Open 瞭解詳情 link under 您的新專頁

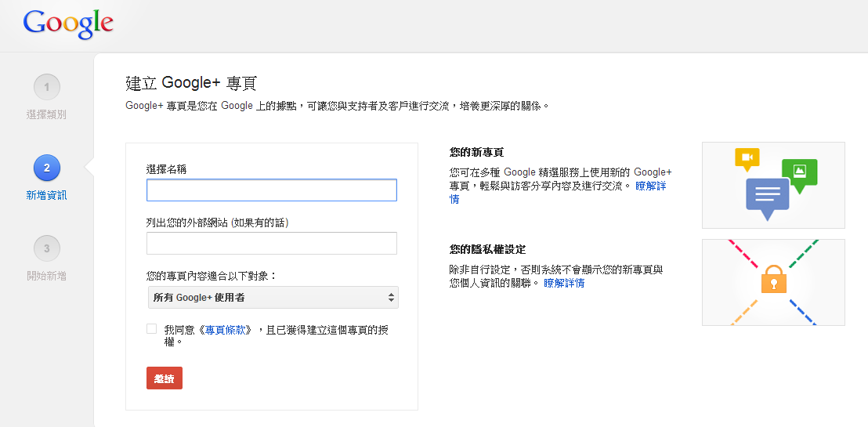[x=650, y=186]
